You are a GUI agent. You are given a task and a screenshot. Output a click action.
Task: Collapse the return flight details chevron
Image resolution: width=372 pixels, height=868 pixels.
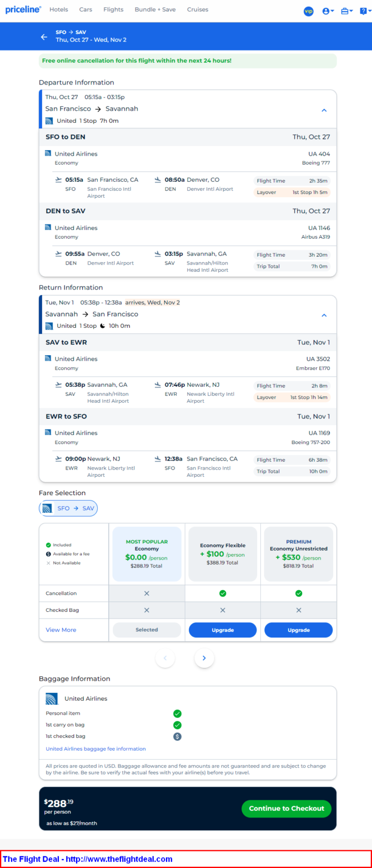[x=324, y=315]
